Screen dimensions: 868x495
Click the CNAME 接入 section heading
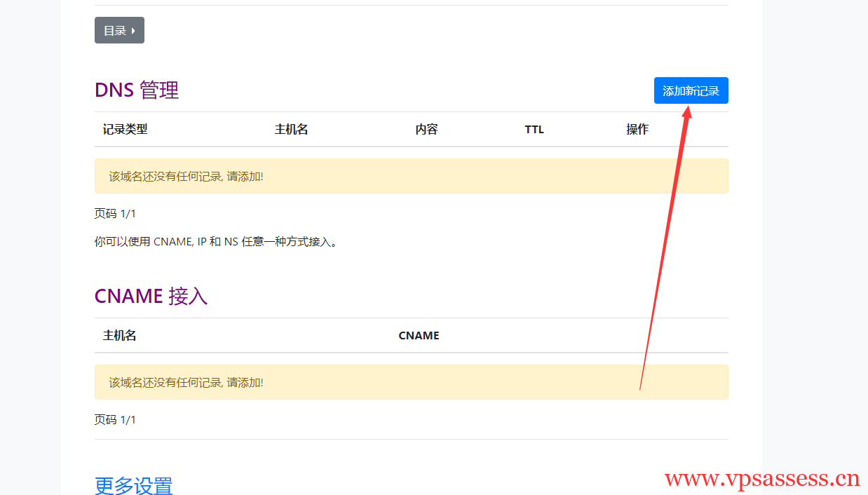[x=151, y=296]
